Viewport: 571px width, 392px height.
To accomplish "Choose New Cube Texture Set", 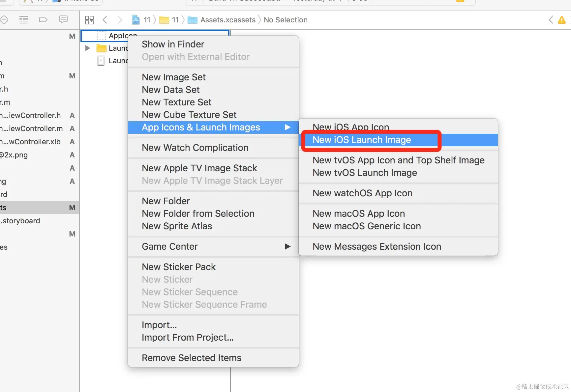I will coord(213,115).
